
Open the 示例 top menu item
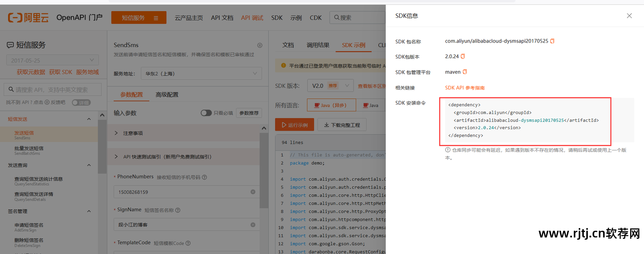[x=296, y=18]
